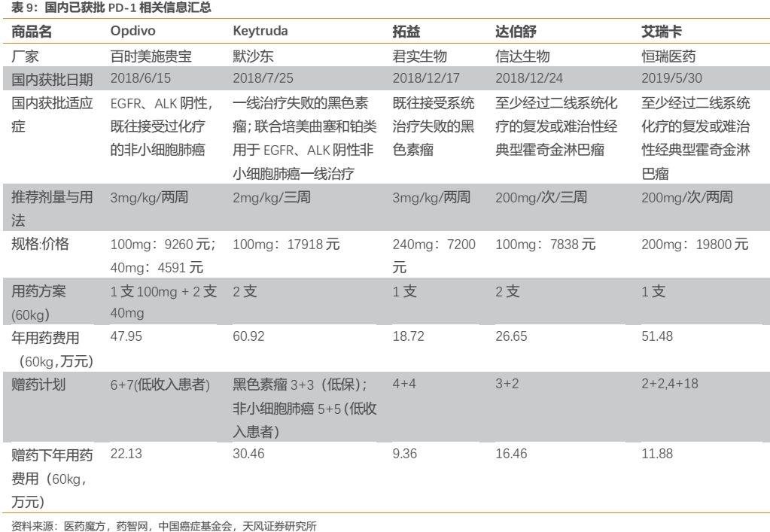The image size is (770, 532).
Task: Select the regimen "1 支 100mg + 2 支 40mg"
Action: coord(163,301)
